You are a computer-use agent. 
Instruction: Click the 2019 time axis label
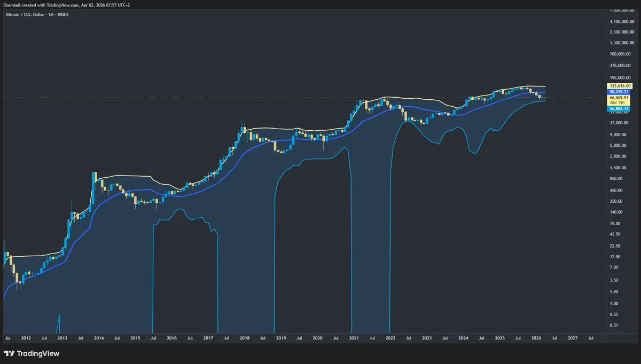(x=281, y=338)
